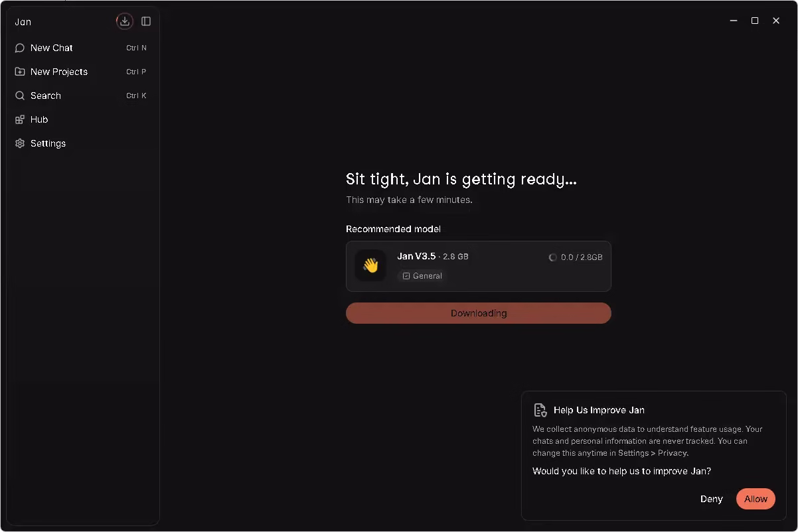This screenshot has height=532, width=798.
Task: Click the download progress spinner icon
Action: tap(552, 257)
